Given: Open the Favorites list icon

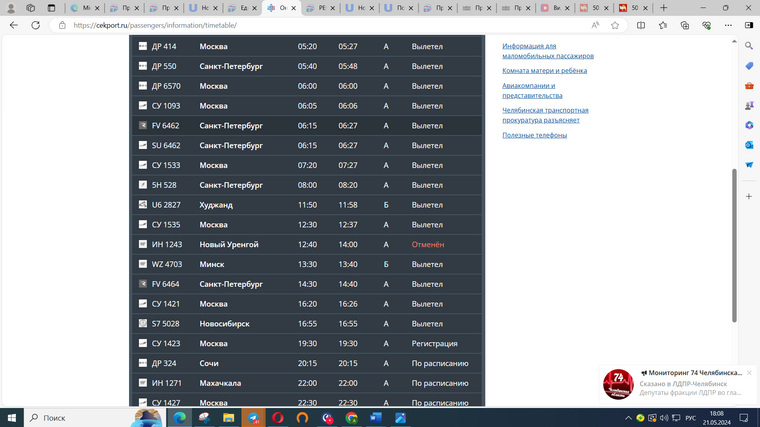Looking at the screenshot, I should click(663, 25).
